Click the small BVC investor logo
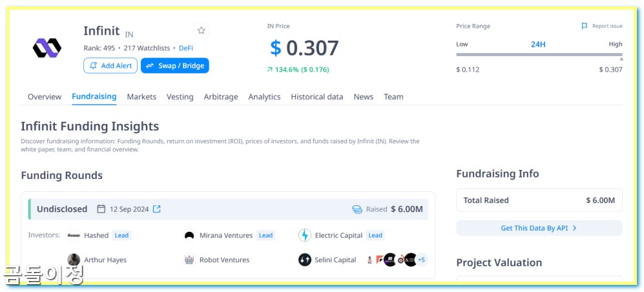 point(370,260)
